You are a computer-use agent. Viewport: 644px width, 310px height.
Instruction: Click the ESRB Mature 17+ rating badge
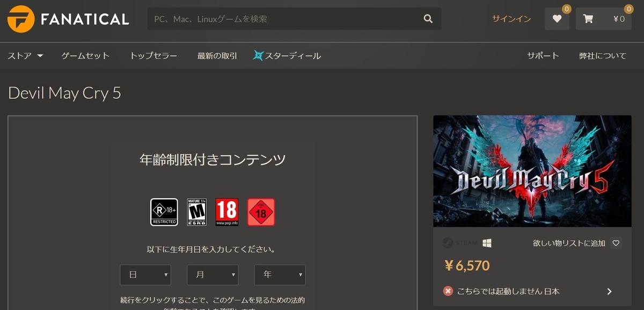click(x=197, y=212)
